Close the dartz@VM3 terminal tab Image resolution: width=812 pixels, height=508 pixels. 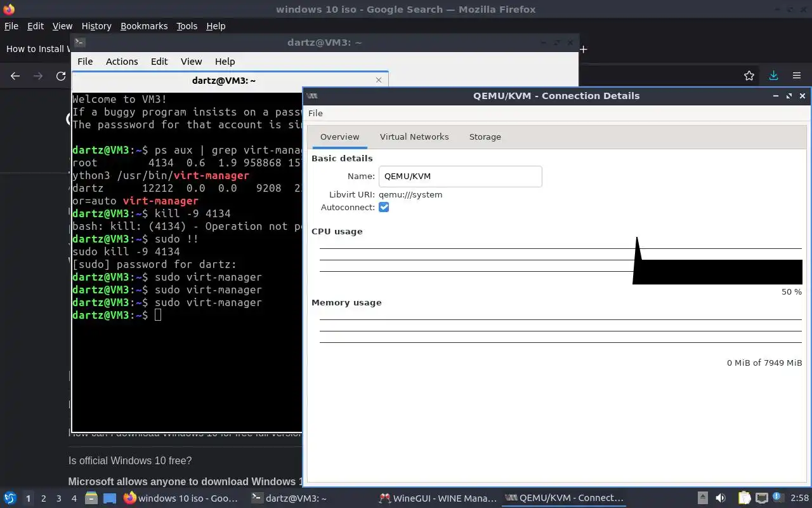[x=379, y=80]
